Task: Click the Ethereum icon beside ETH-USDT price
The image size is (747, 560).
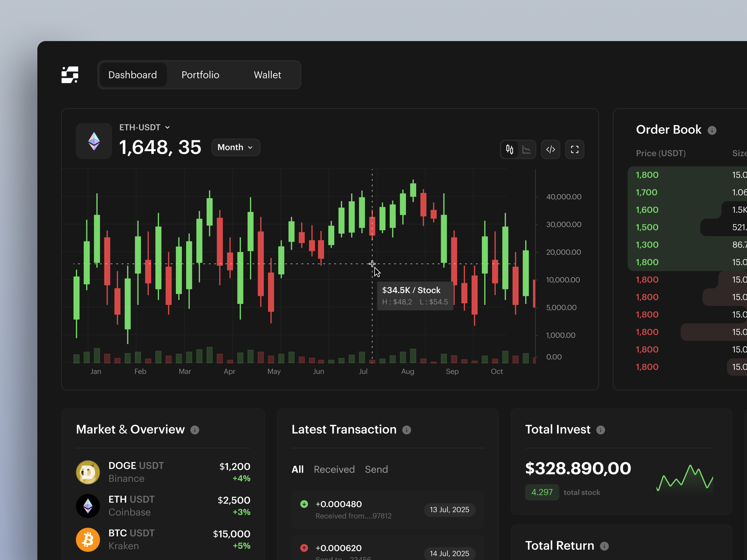Action: [x=94, y=141]
